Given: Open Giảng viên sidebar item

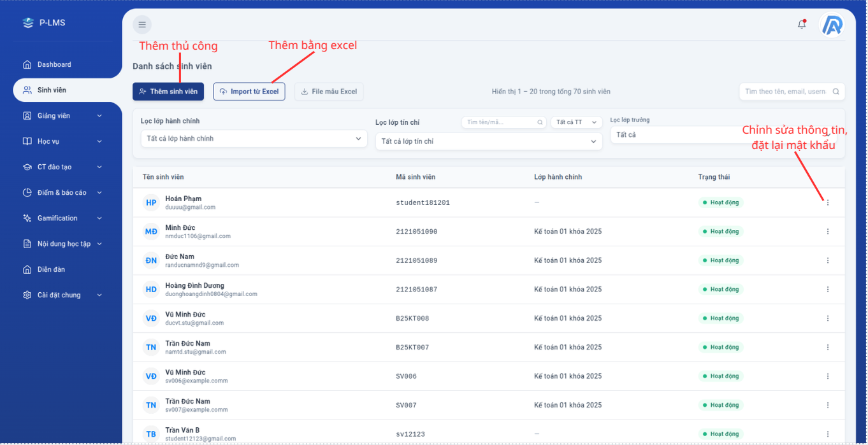Looking at the screenshot, I should coord(62,116).
